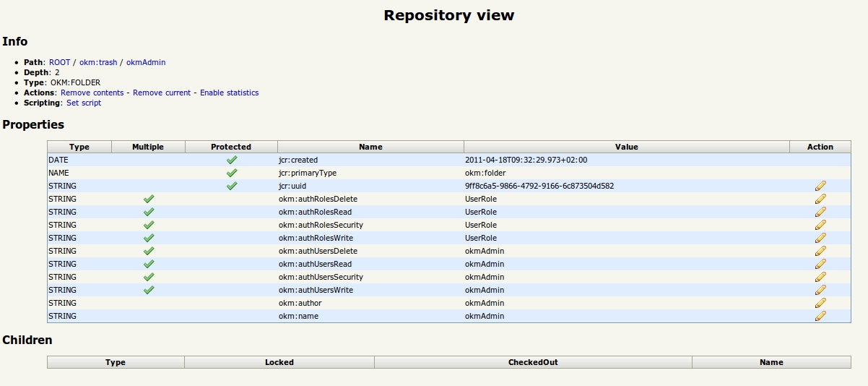Edit the okm:authRolesWrite property

pyautogui.click(x=820, y=238)
